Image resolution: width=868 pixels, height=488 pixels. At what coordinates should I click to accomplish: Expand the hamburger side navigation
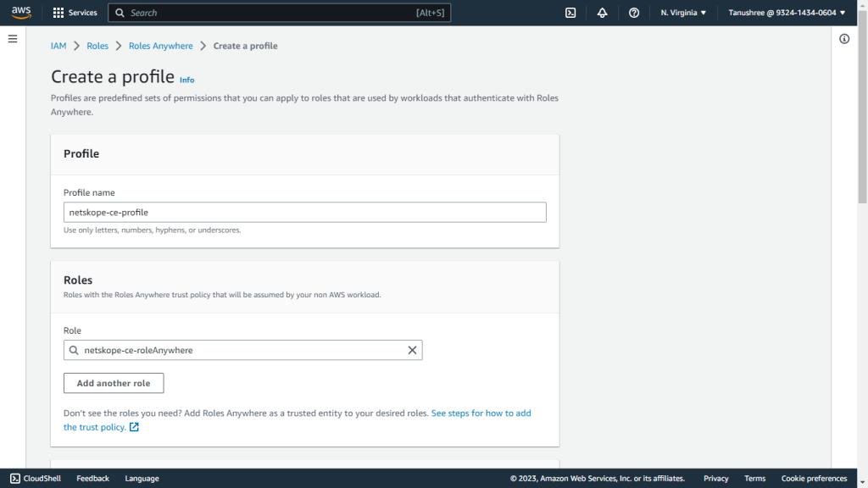coord(13,39)
